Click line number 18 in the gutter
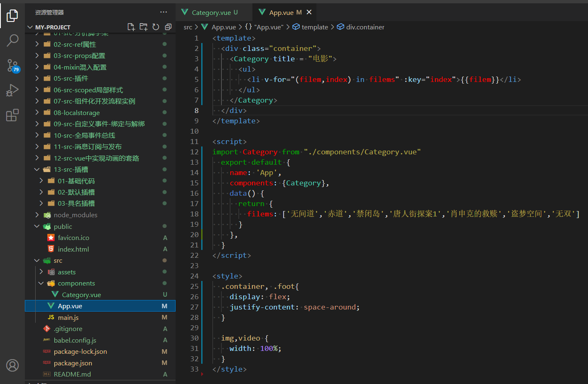The width and height of the screenshot is (588, 384). (x=194, y=214)
